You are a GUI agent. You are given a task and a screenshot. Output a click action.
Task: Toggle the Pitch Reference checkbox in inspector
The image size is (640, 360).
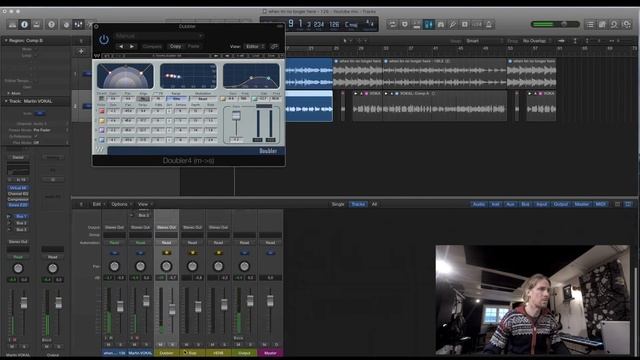(x=36, y=136)
